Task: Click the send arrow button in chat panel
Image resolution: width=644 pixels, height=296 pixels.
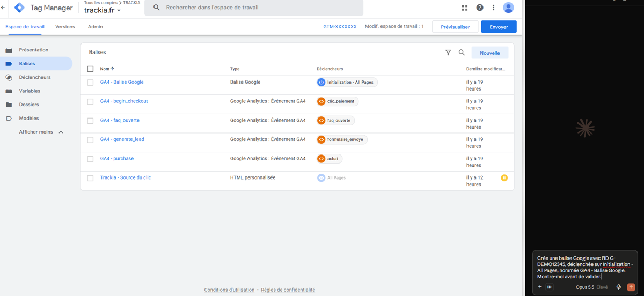Action: click(631, 287)
